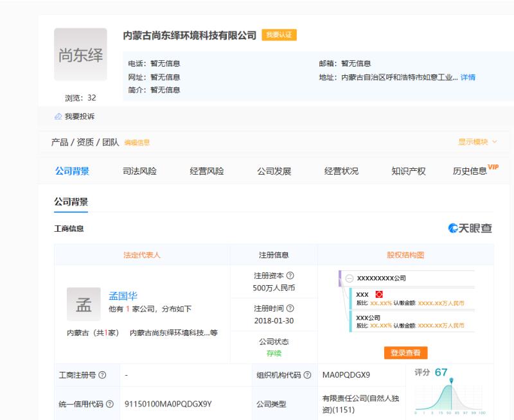Click the 我要认证 orange badge button
Viewport: 514px width, 420px height.
[x=279, y=35]
